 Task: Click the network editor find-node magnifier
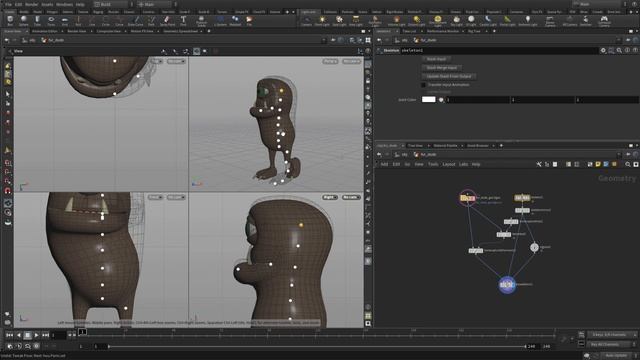click(628, 164)
